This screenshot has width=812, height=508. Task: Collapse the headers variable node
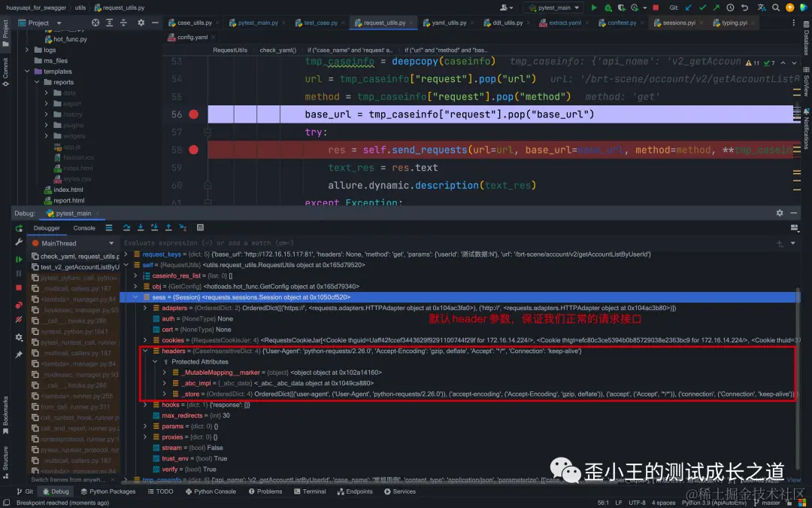tap(145, 351)
